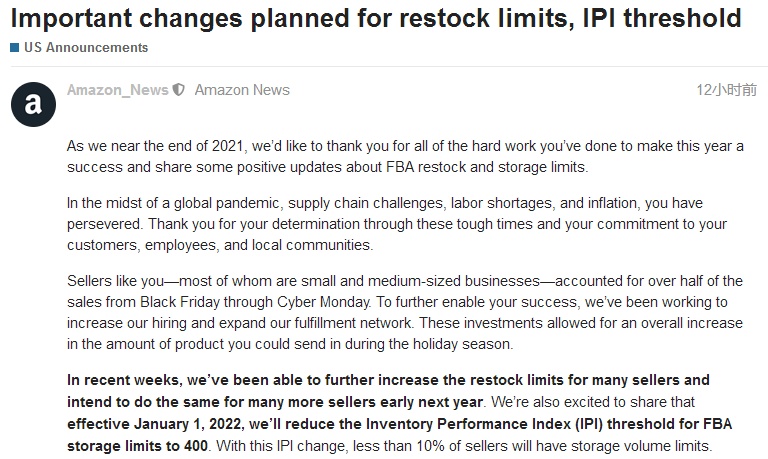
Task: Click the Amazon avatar icon
Action: (x=32, y=103)
